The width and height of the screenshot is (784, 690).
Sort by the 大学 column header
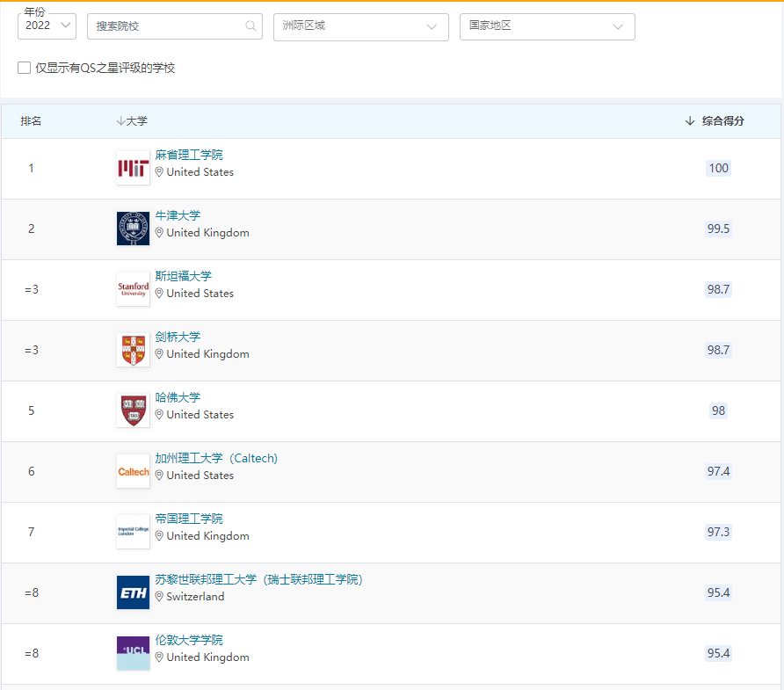(x=132, y=121)
